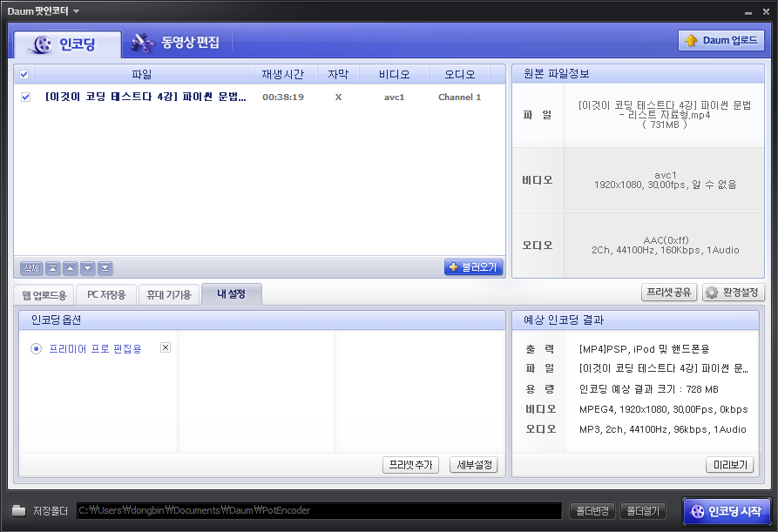
Task: Uncheck the 파이썬 문법 video file checkbox
Action: [26, 98]
